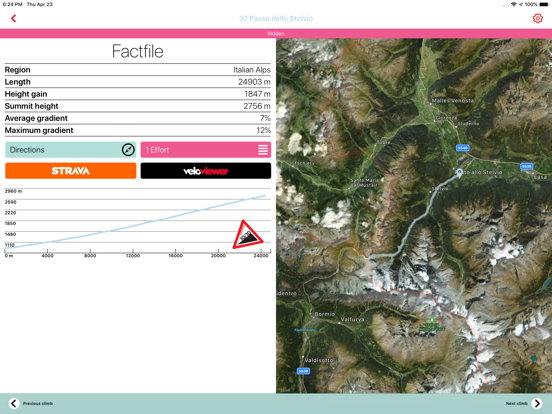Check the Wi-Fi status icon

tap(514, 4)
